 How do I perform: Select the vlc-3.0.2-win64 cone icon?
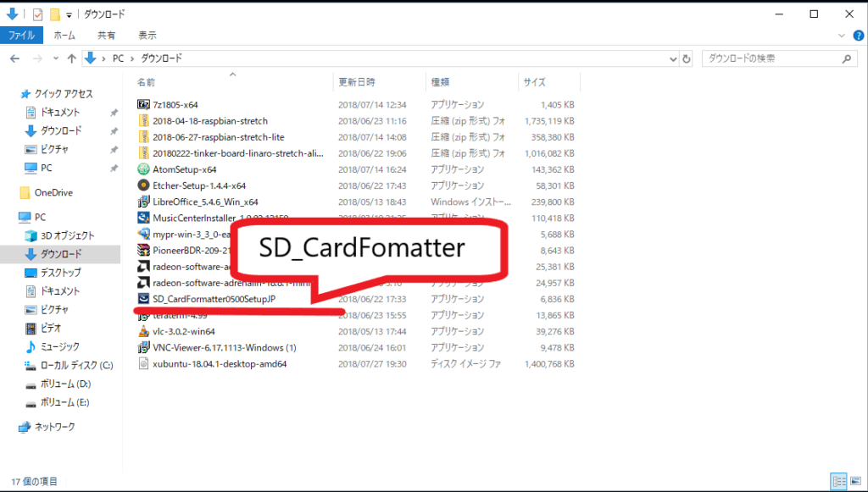(143, 331)
